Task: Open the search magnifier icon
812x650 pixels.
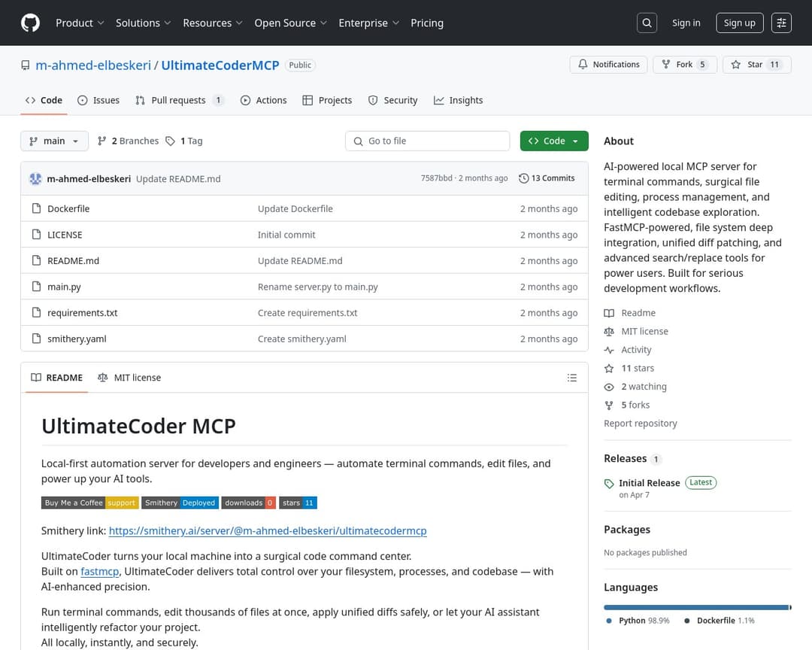Action: tap(647, 23)
